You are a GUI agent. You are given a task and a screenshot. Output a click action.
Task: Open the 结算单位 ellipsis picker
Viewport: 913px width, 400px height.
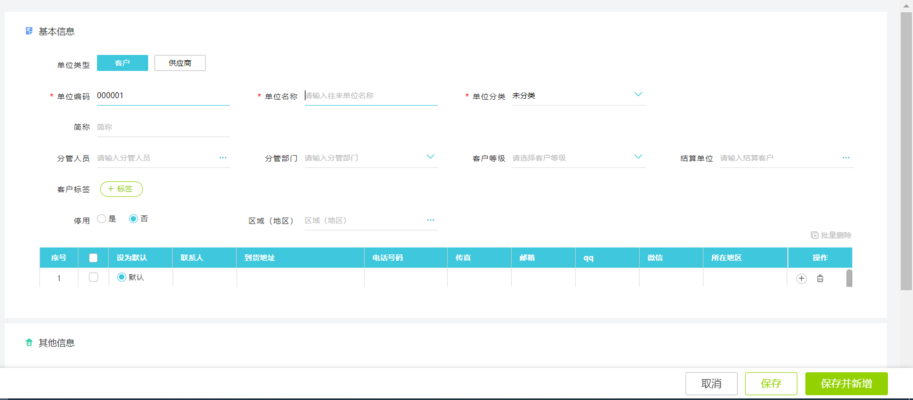(846, 157)
